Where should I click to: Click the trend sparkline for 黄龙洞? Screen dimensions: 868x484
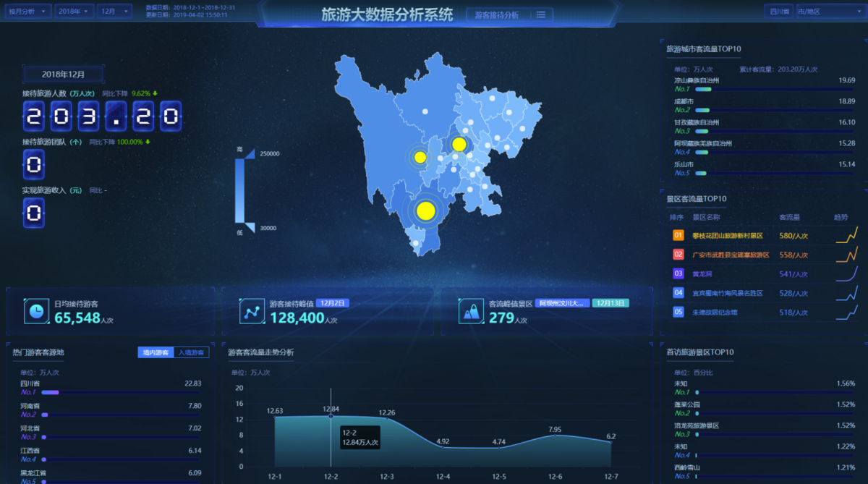tap(846, 273)
